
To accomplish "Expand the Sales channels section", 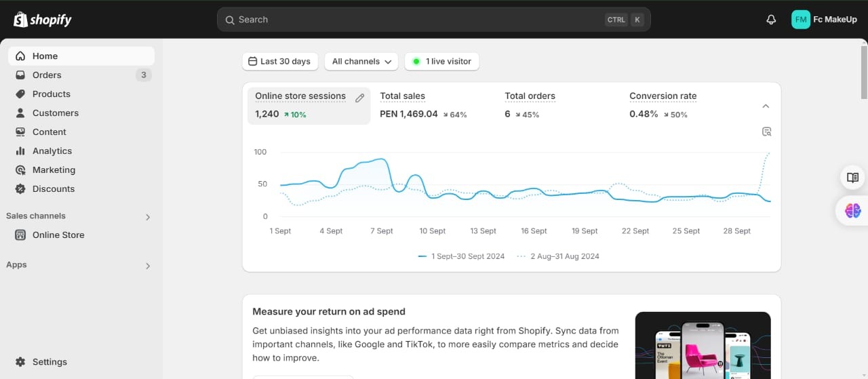I will point(148,217).
